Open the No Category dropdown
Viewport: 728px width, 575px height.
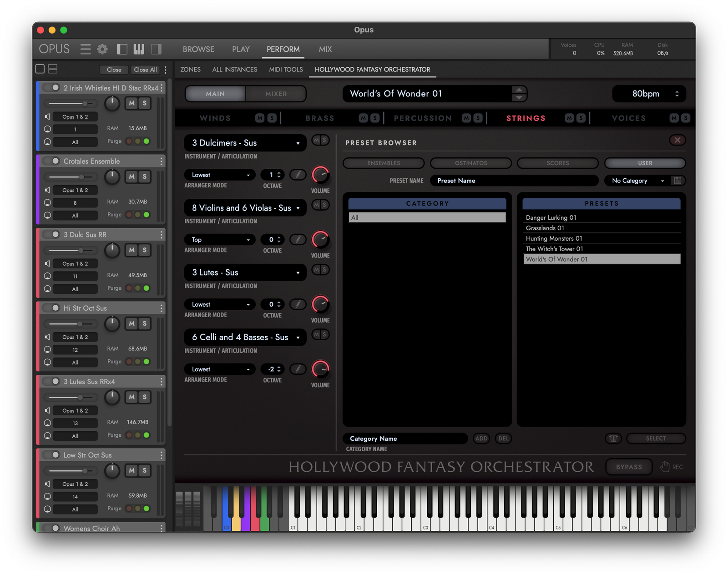[636, 181]
